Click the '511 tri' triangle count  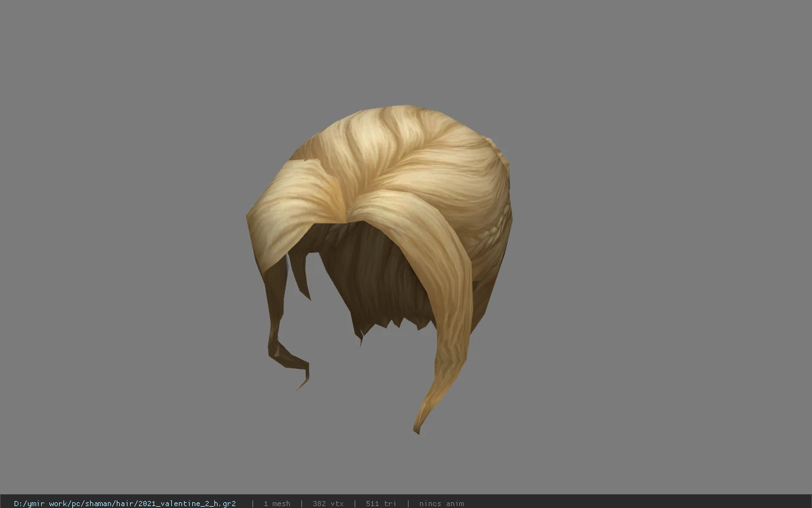(x=381, y=504)
